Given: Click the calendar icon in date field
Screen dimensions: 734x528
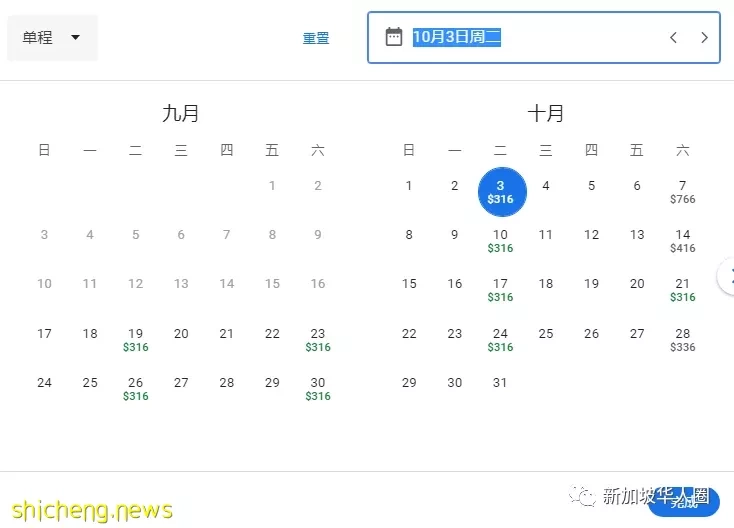Looking at the screenshot, I should [x=394, y=37].
